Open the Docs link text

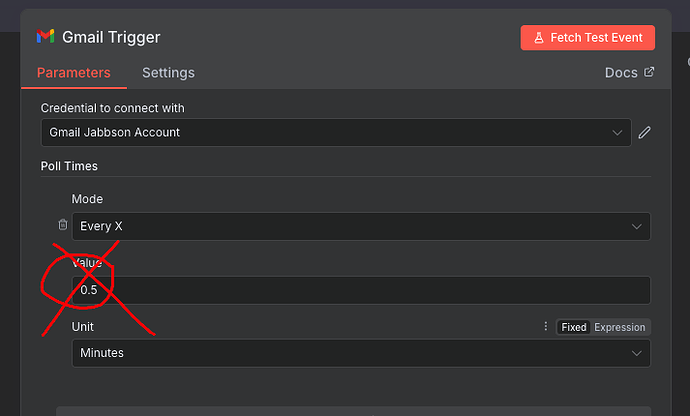621,73
